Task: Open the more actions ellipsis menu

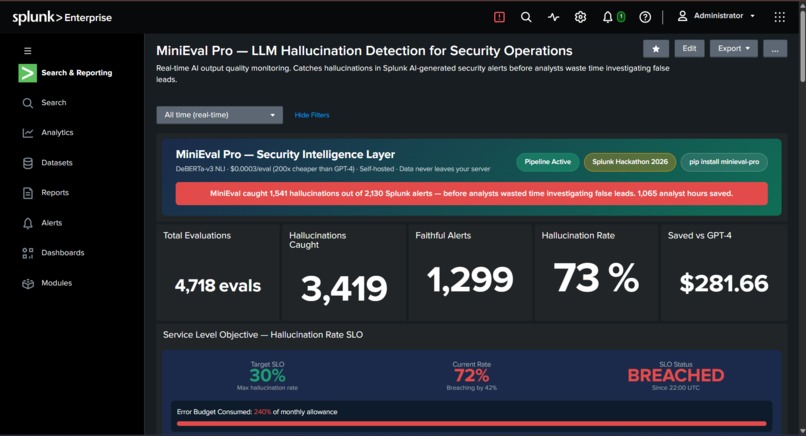Action: coord(775,49)
